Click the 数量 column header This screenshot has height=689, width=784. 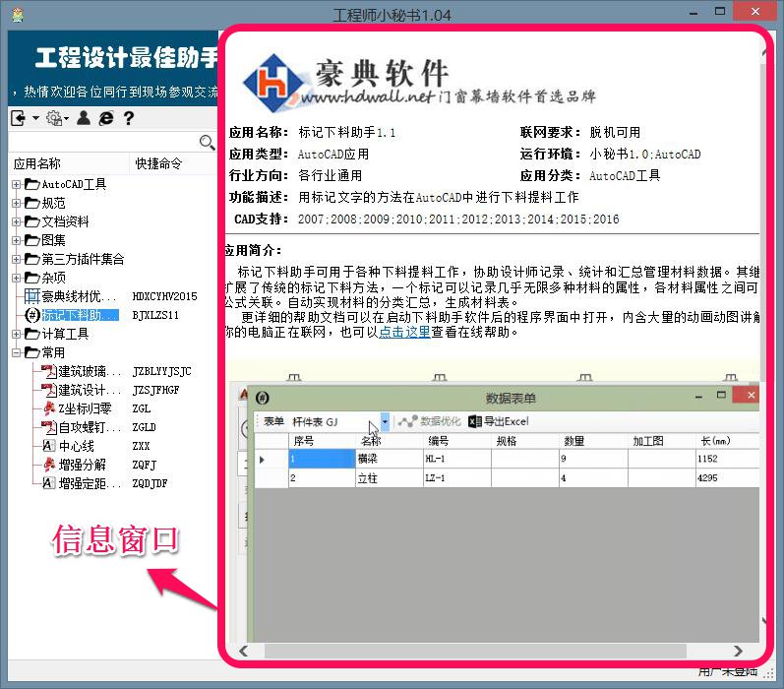(x=593, y=441)
